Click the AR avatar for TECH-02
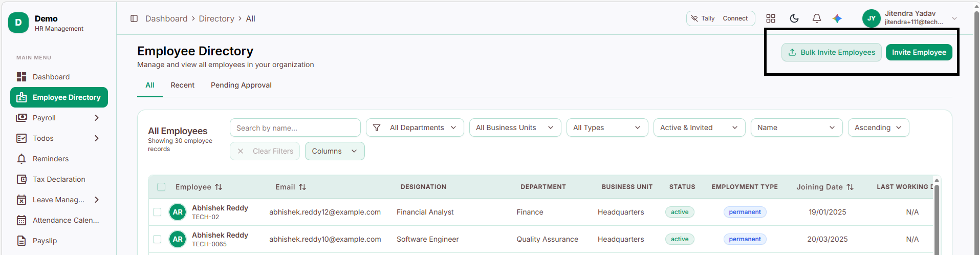 (x=178, y=212)
